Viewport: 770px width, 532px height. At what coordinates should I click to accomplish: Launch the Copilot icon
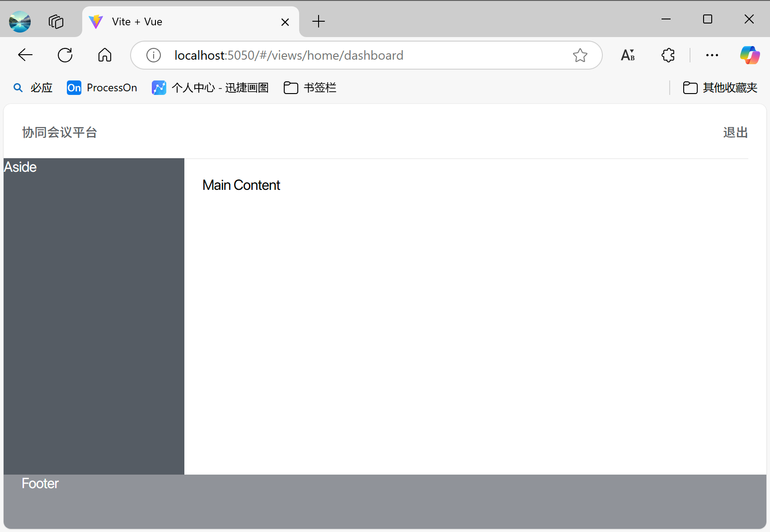coord(750,55)
